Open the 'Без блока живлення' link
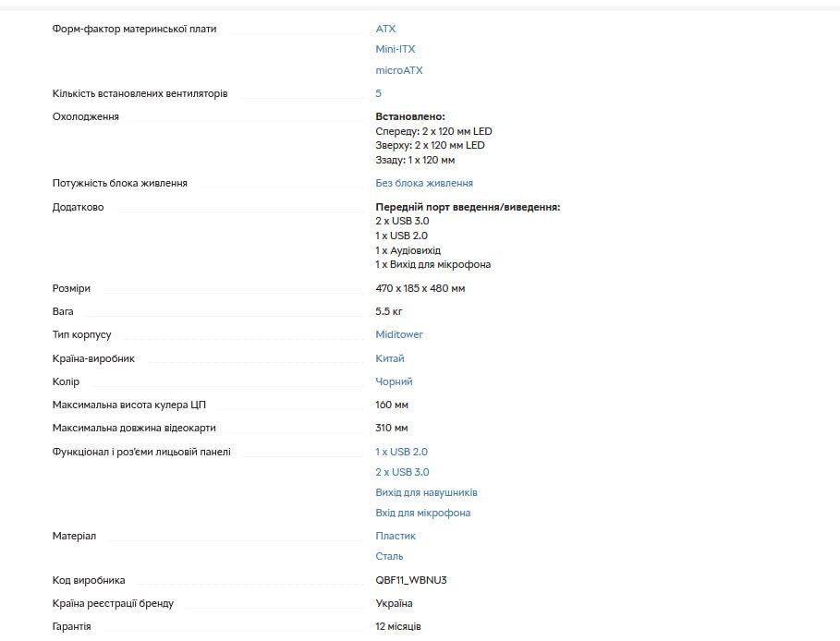Image resolution: width=840 pixels, height=641 pixels. click(x=424, y=183)
